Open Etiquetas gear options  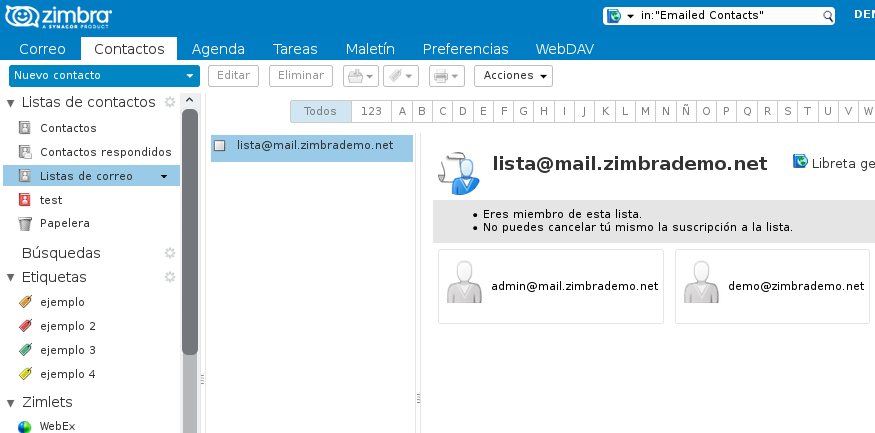point(170,277)
